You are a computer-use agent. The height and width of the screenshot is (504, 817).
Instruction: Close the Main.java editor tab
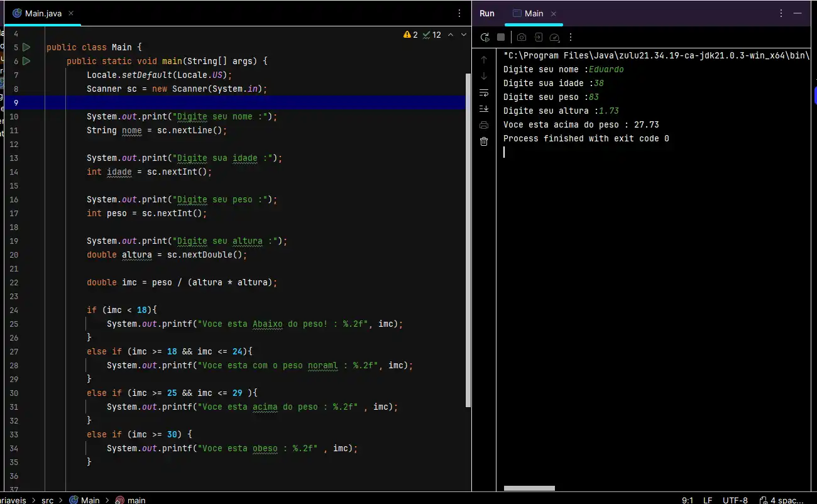click(70, 13)
